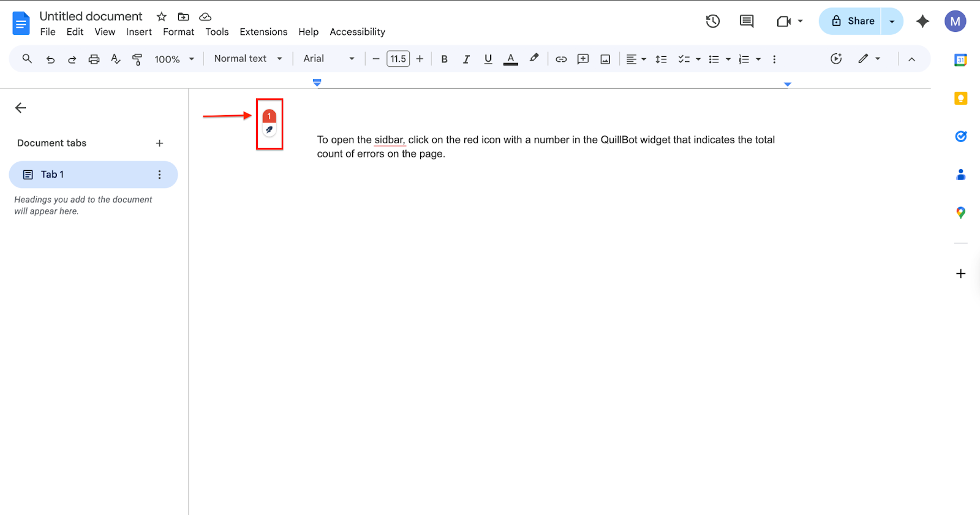
Task: Click the Share button
Action: pos(852,21)
